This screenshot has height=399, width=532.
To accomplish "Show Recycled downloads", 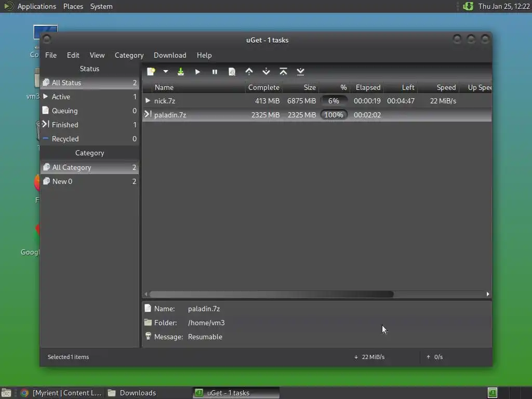I will pos(89,139).
